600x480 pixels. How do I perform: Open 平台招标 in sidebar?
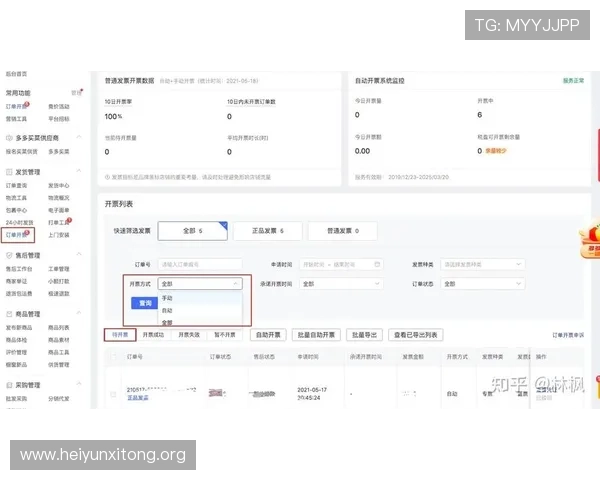tap(59, 119)
